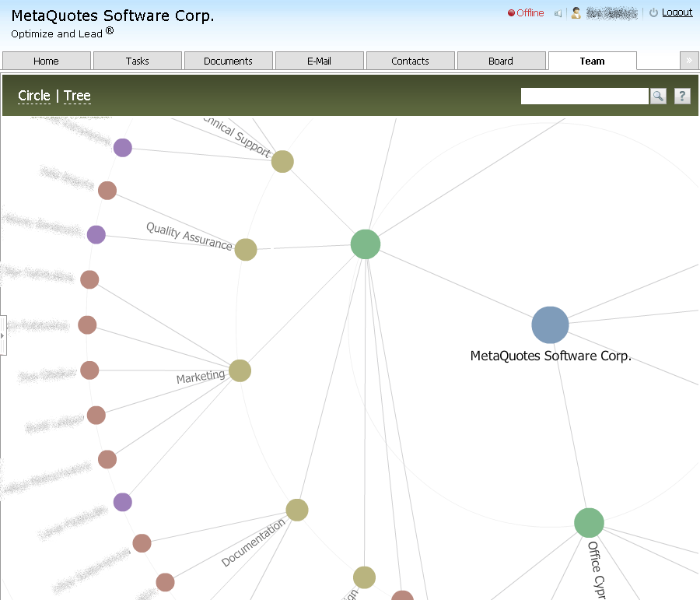Toggle the sound speaker icon
This screenshot has width=700, height=600.
(x=558, y=13)
